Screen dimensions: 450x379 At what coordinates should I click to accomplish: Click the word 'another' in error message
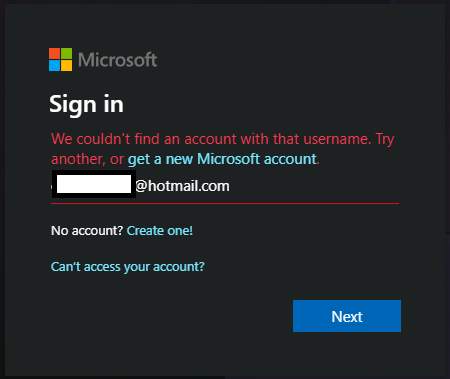click(78, 159)
